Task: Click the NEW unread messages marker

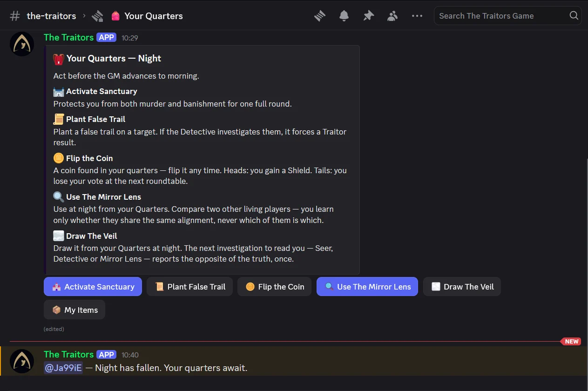Action: (x=571, y=342)
